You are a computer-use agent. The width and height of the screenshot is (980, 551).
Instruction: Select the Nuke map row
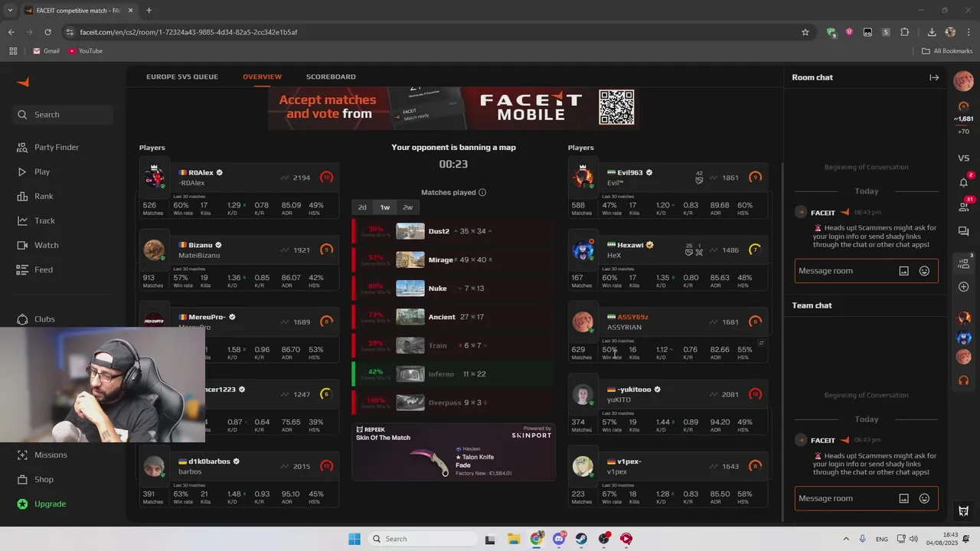(453, 289)
